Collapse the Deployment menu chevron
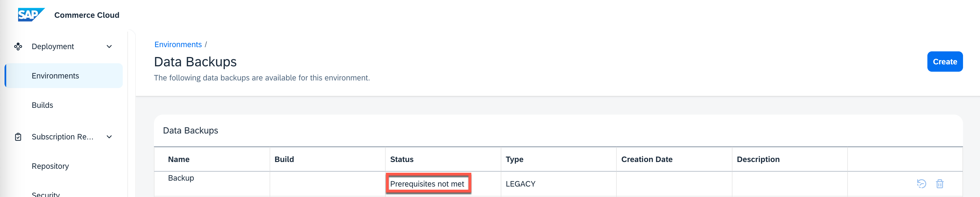Viewport: 980px width, 197px height. 109,46
